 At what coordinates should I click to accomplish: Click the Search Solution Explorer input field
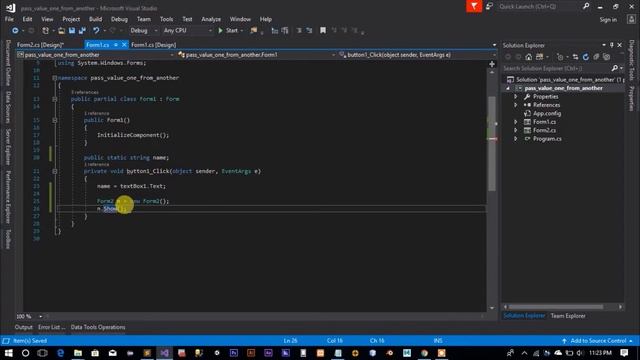coord(556,68)
